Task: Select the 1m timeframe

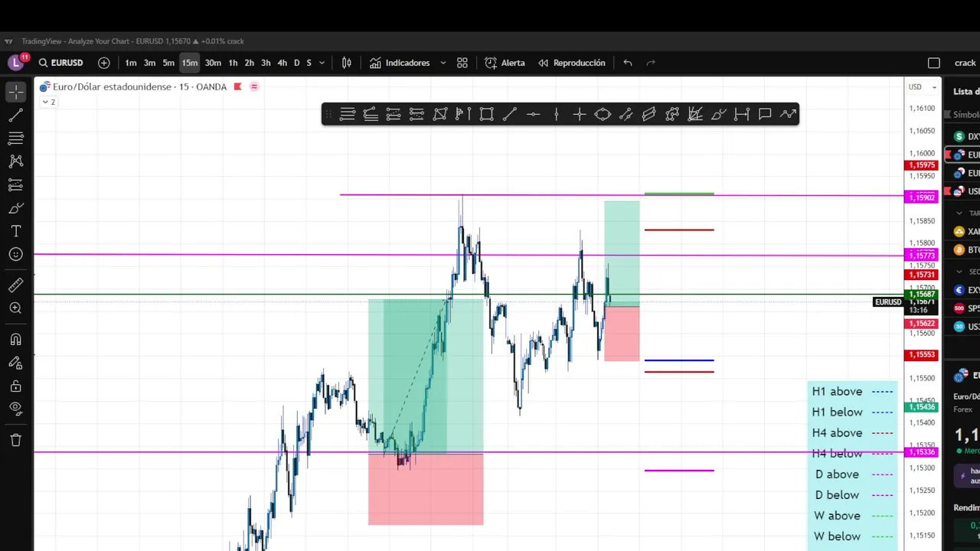Action: click(x=131, y=63)
